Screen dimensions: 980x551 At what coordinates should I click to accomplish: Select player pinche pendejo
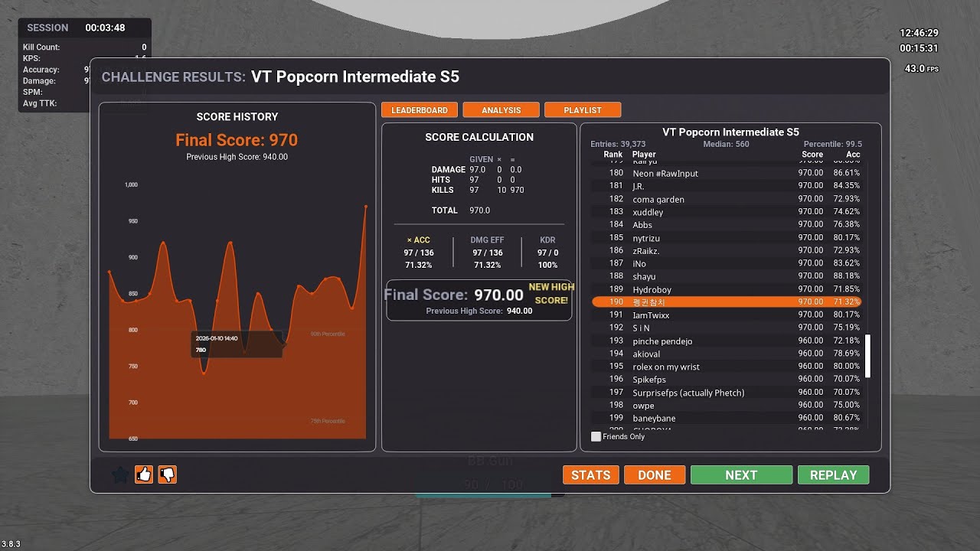tap(727, 341)
